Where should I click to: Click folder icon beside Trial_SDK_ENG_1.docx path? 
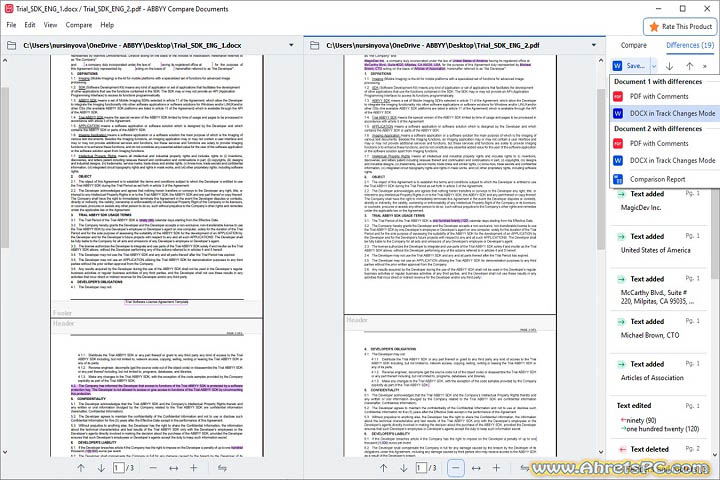[12, 46]
